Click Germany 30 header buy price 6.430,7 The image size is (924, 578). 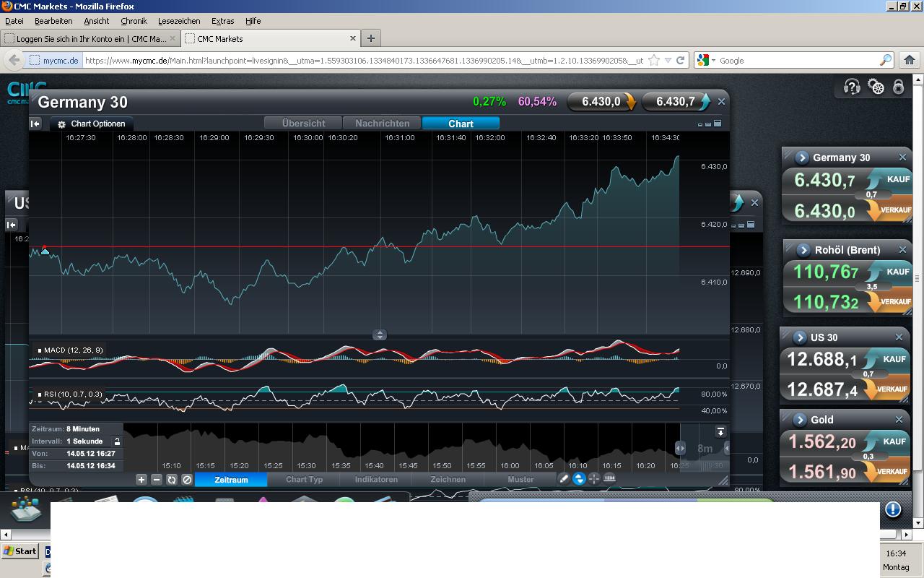tap(676, 102)
